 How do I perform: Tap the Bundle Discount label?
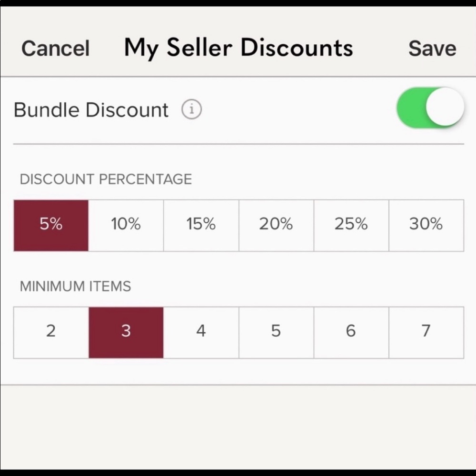click(x=91, y=110)
